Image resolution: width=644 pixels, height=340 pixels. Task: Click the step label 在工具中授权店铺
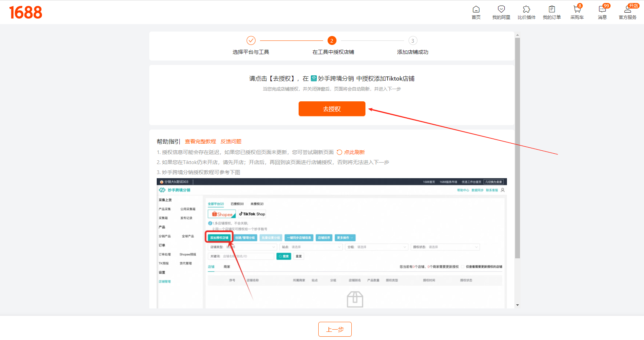(333, 52)
